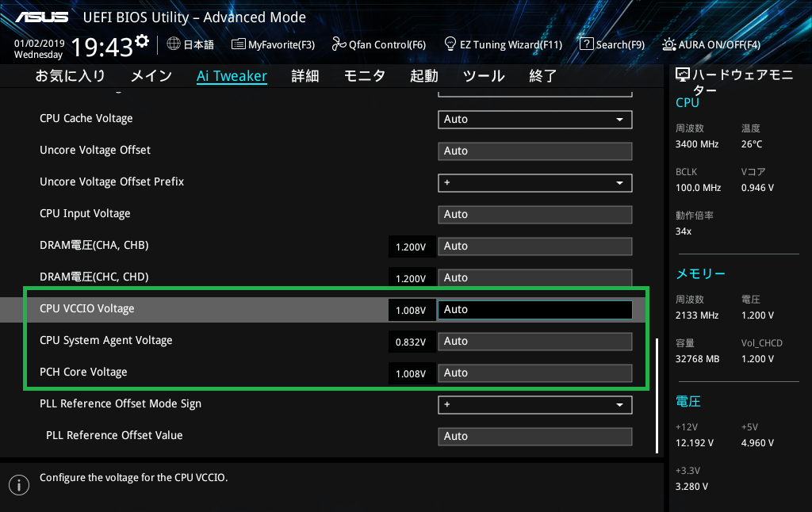Switch to the メイン tab

tap(151, 76)
